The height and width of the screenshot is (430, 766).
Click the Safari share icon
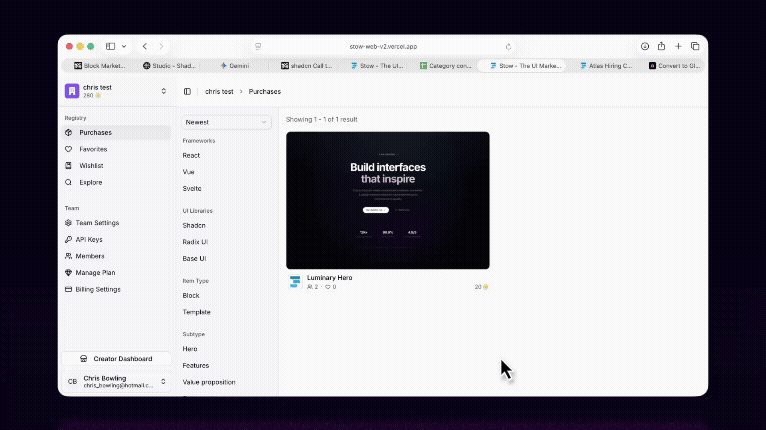pos(661,46)
